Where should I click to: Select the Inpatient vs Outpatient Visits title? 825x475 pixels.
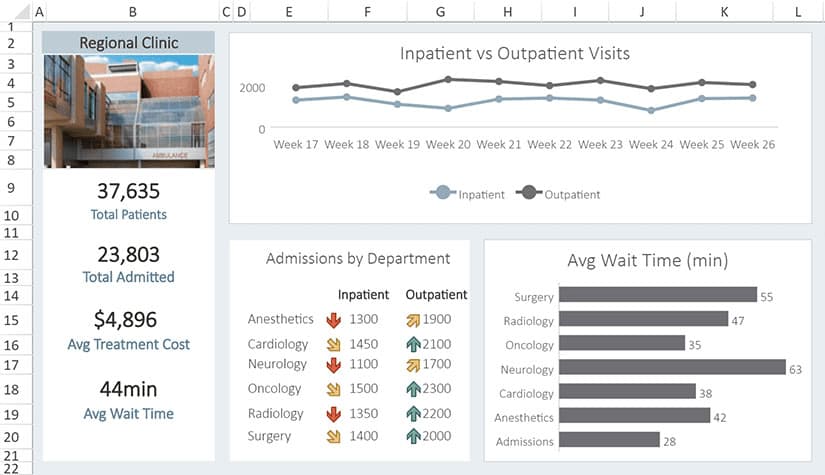coord(515,54)
